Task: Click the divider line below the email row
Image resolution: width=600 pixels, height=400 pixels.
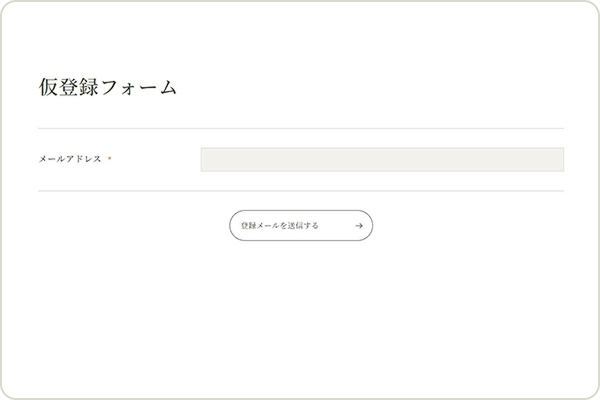Action: (x=300, y=190)
